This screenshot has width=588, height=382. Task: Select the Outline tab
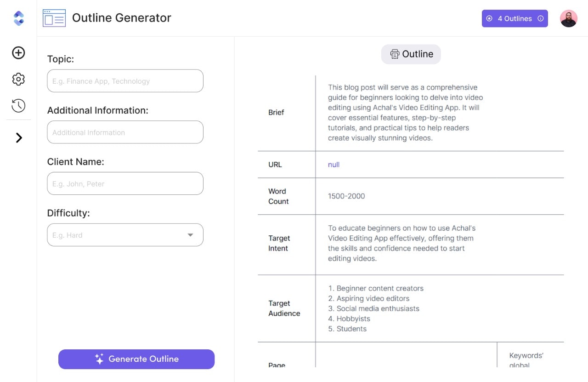(411, 54)
